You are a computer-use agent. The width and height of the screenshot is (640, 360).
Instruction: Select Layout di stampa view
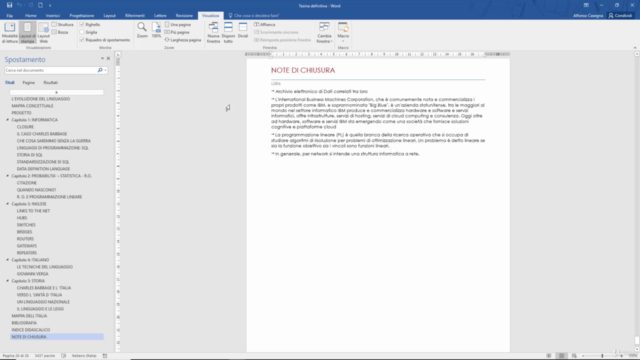27,33
